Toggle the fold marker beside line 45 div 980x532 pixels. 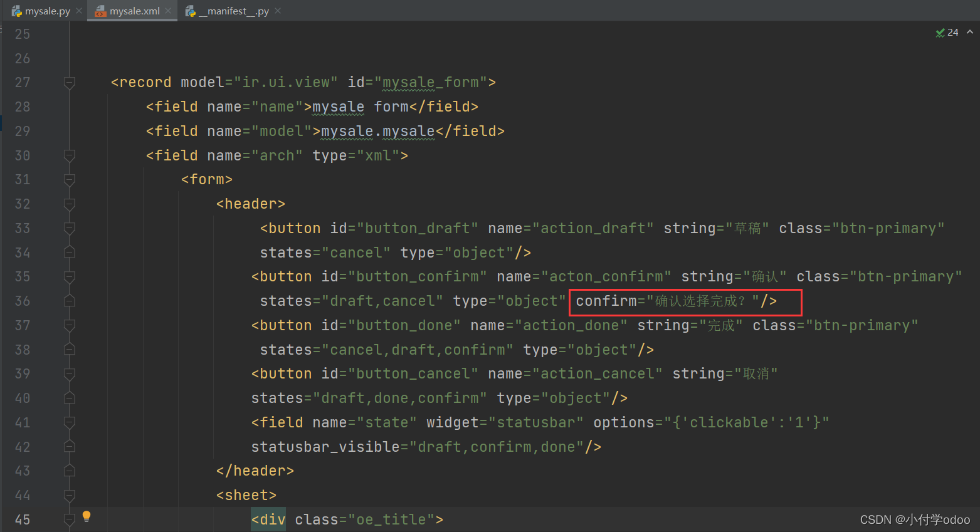coord(70,519)
